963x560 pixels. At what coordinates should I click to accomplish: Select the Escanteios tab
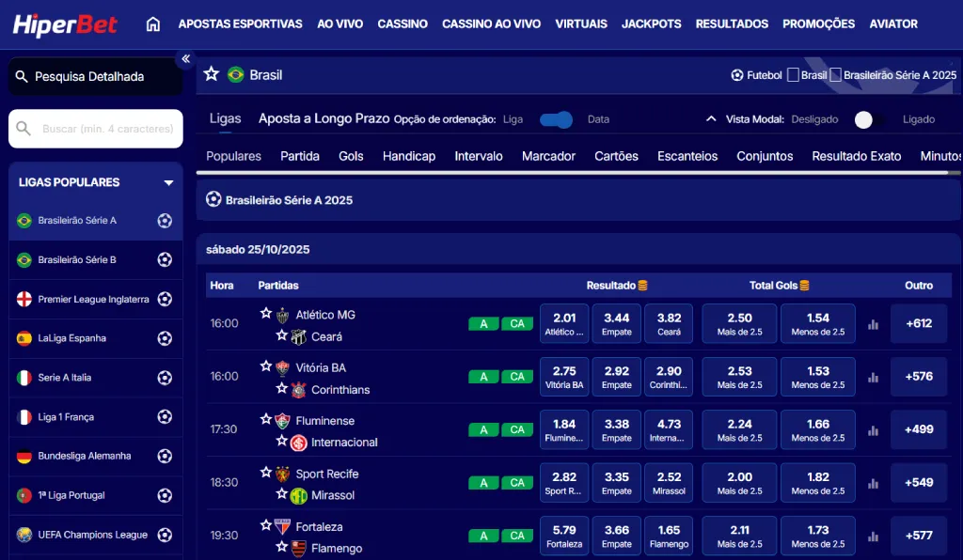687,156
